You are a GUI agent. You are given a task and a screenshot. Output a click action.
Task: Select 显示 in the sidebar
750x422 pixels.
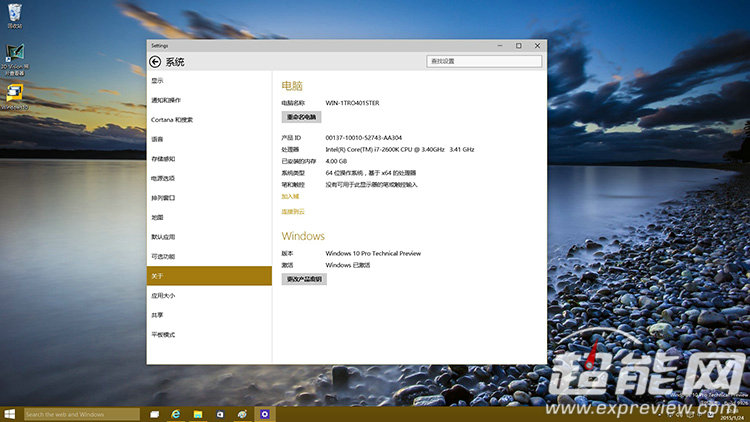(x=157, y=81)
